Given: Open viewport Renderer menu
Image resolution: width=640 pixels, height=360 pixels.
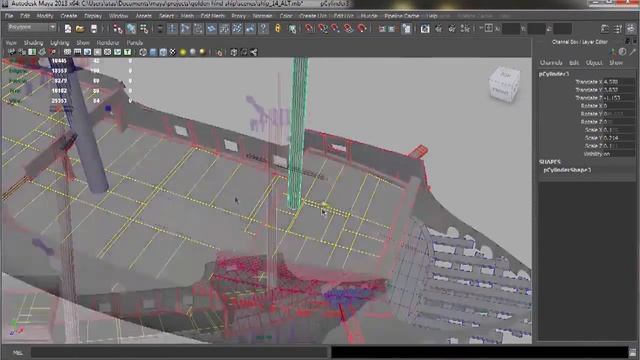Looking at the screenshot, I should (x=108, y=43).
